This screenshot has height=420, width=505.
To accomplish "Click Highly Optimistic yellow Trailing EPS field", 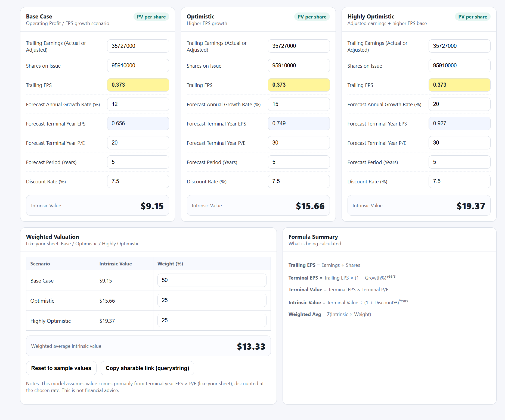I will point(459,85).
